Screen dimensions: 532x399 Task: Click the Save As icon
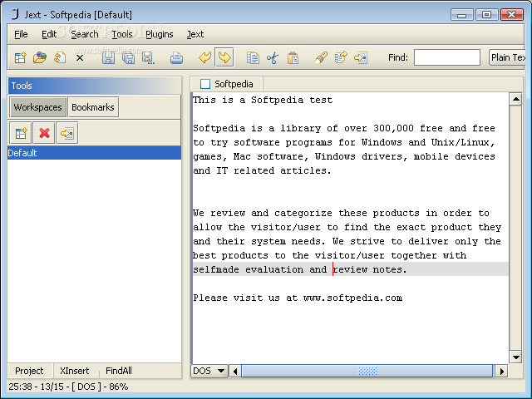tap(148, 57)
